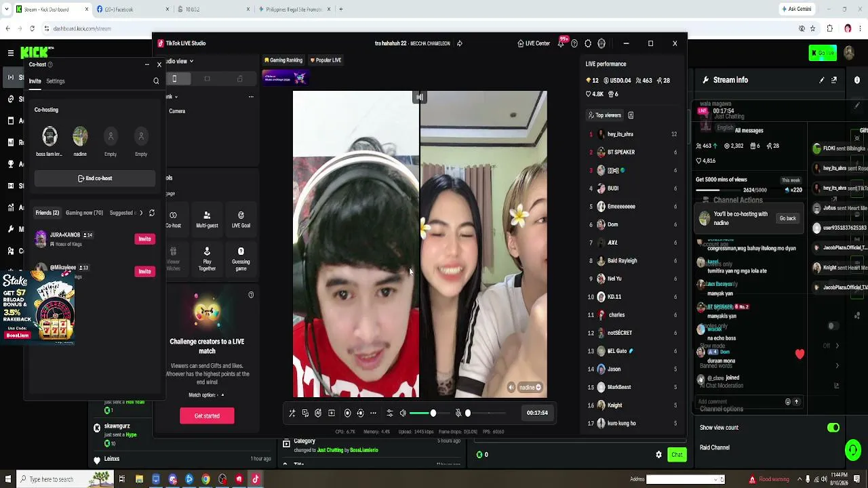Click the End co-host button
Image resolution: width=868 pixels, height=488 pixels.
[x=95, y=178]
